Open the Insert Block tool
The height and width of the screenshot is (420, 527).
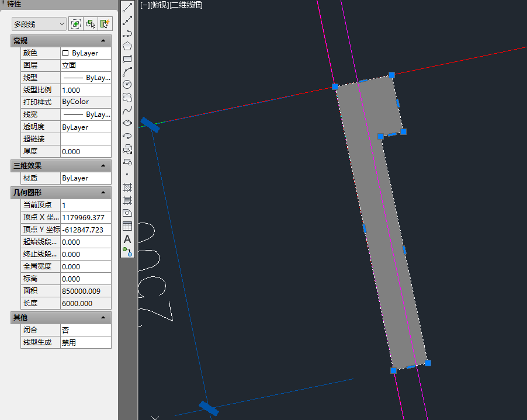click(x=127, y=149)
